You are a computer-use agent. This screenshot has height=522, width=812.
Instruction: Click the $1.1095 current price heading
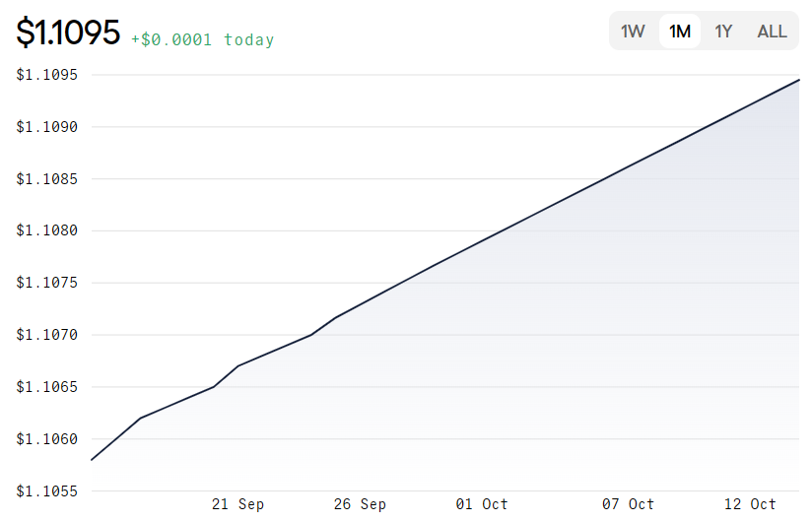68,33
